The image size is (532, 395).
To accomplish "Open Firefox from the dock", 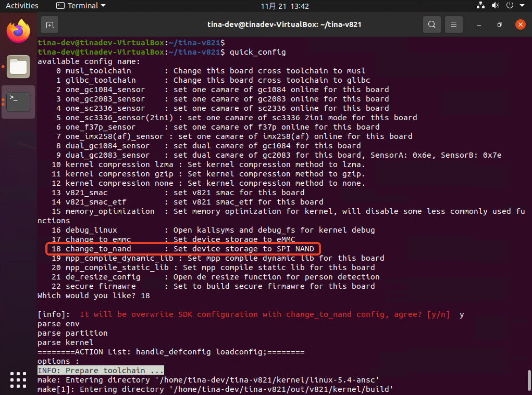I will coord(18,31).
